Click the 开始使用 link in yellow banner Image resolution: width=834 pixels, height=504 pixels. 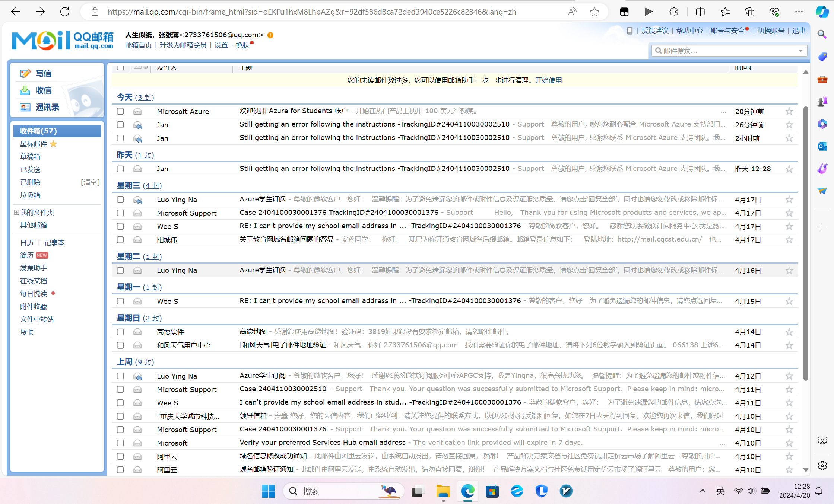548,80
